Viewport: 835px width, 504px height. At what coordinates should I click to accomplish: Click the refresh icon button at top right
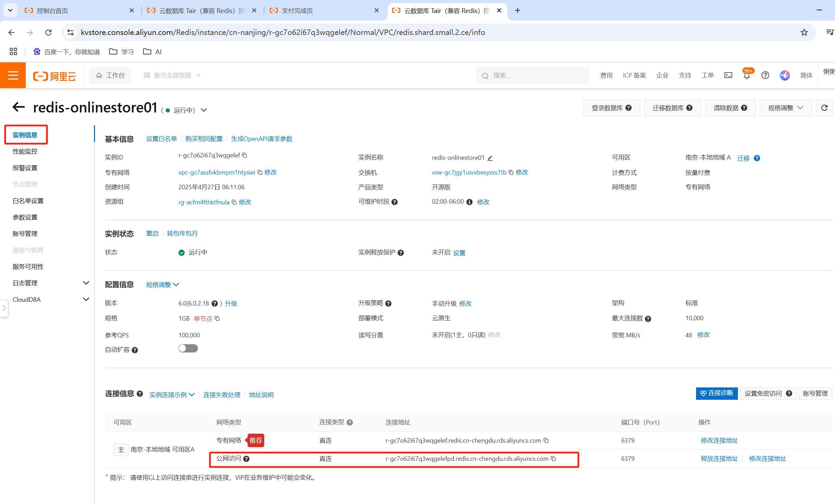point(824,108)
